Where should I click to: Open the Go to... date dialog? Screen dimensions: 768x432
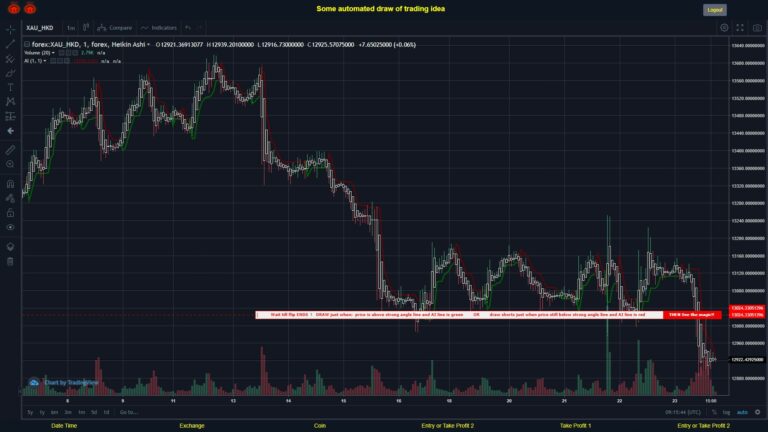coord(128,412)
